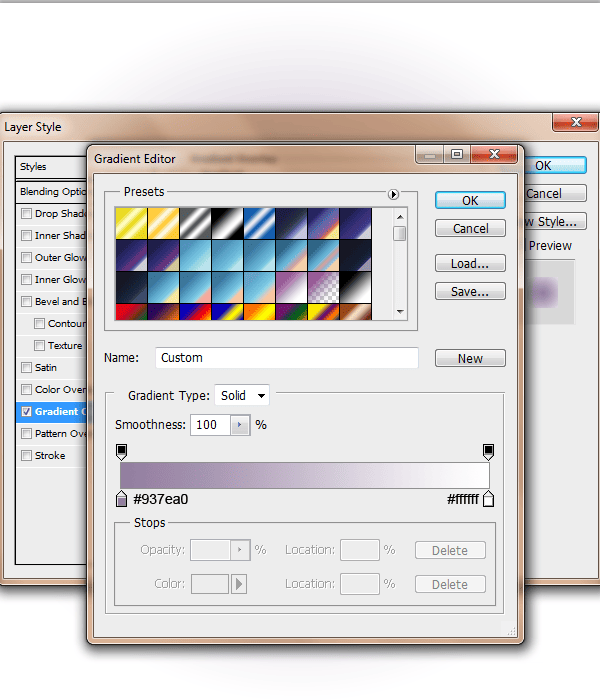Click the New gradient button
This screenshot has width=600, height=700.
470,358
